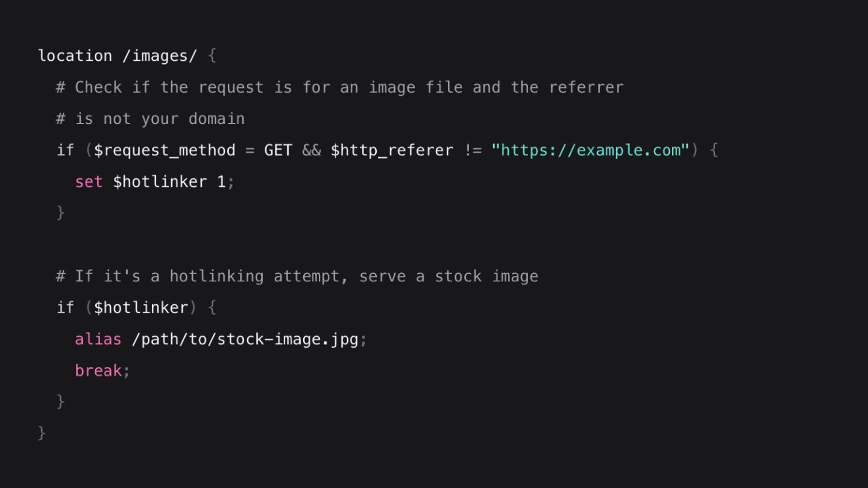The image size is (868, 488).
Task: Click the '/images/' path text
Action: click(159, 56)
